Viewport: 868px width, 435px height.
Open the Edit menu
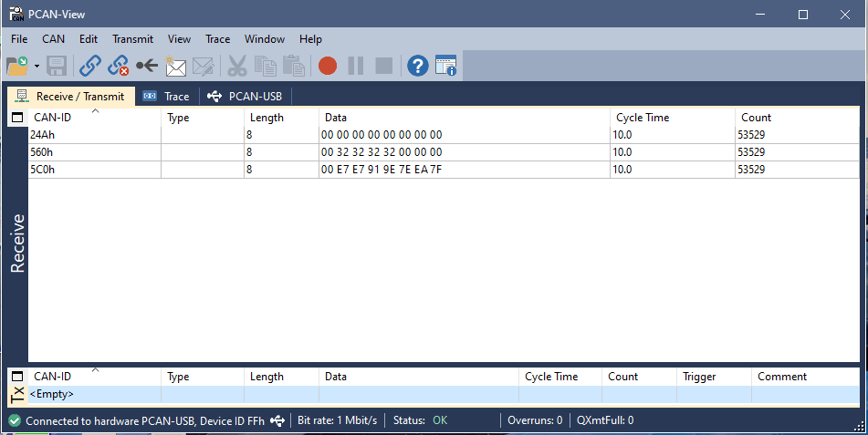(x=88, y=38)
